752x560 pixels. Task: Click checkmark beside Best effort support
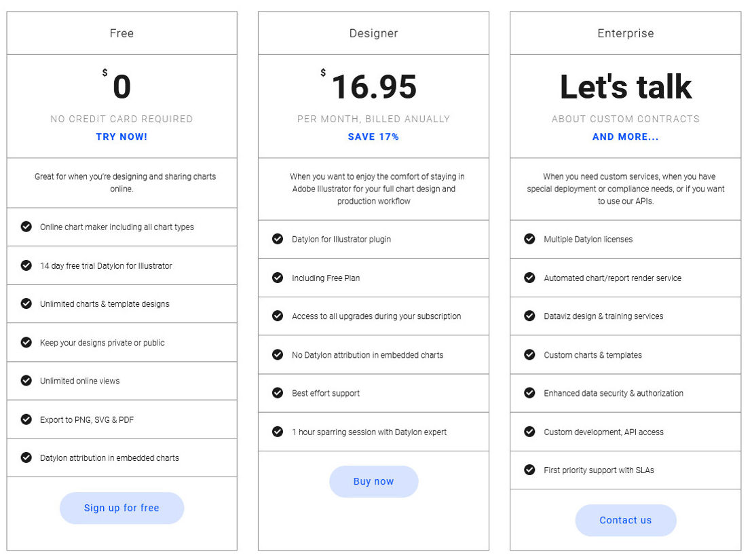point(278,392)
